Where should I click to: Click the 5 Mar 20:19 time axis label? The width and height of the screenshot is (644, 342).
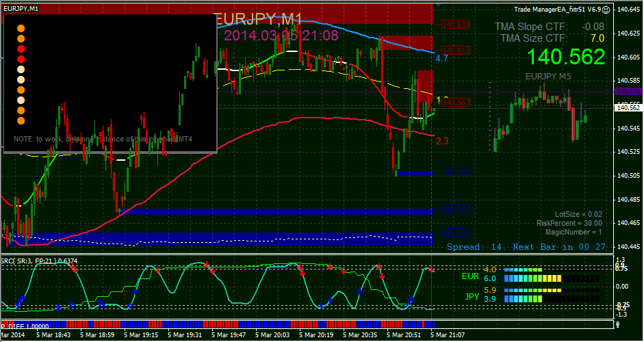[316, 334]
